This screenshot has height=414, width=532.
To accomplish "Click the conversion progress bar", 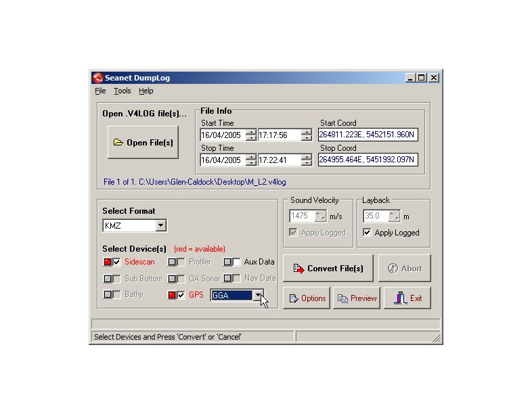I will coord(265,324).
